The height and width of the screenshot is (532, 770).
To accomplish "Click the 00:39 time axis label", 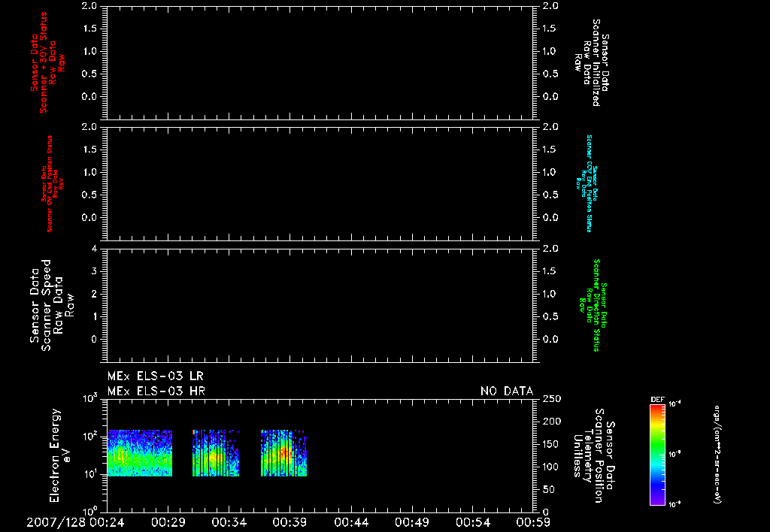I will click(290, 523).
